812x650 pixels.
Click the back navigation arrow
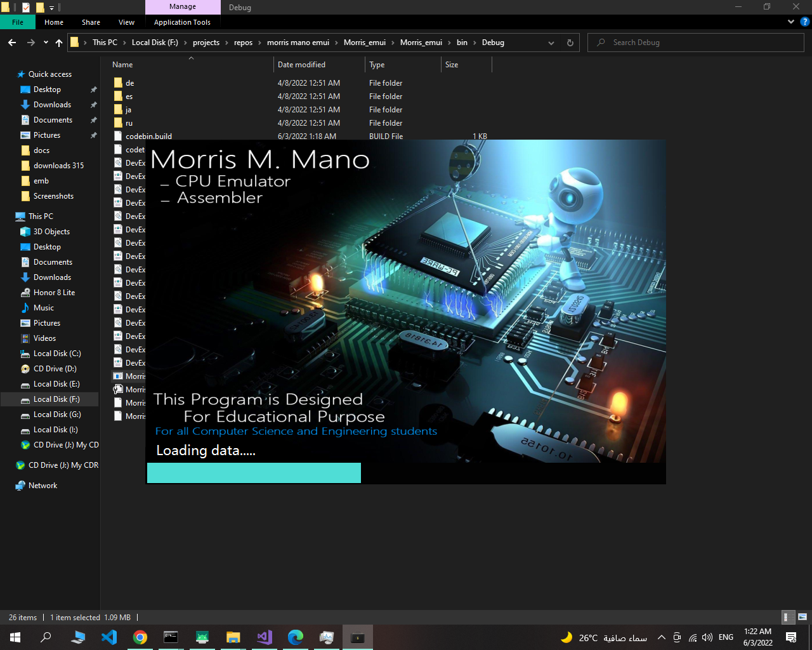pyautogui.click(x=11, y=43)
